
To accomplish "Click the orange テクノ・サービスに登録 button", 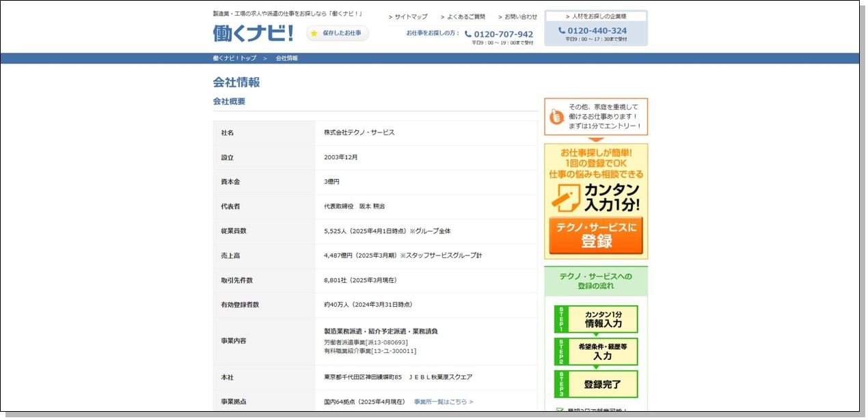I will 596,235.
